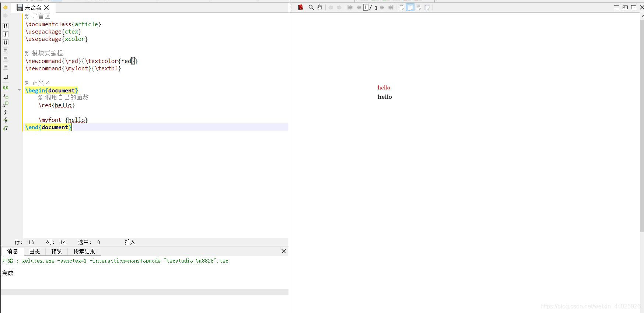Go back in PDF view history
Viewport: 644px width, 313px height.
point(331,7)
